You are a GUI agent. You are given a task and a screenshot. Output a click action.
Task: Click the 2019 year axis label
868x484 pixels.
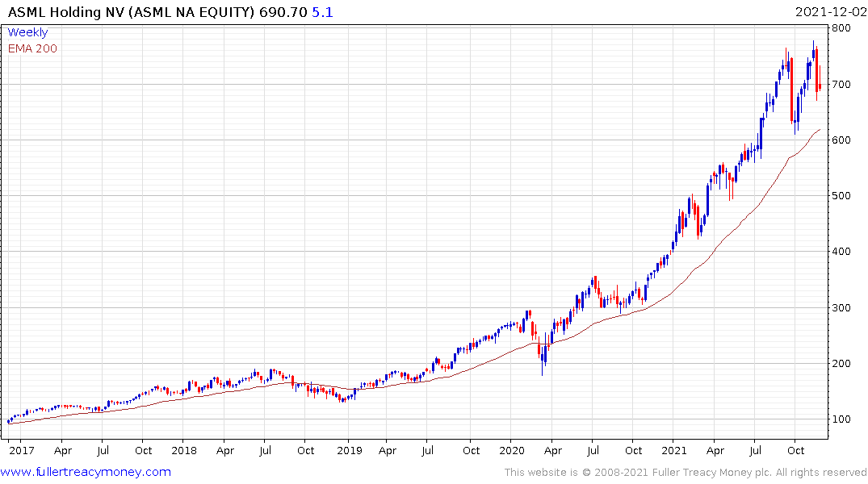(350, 450)
